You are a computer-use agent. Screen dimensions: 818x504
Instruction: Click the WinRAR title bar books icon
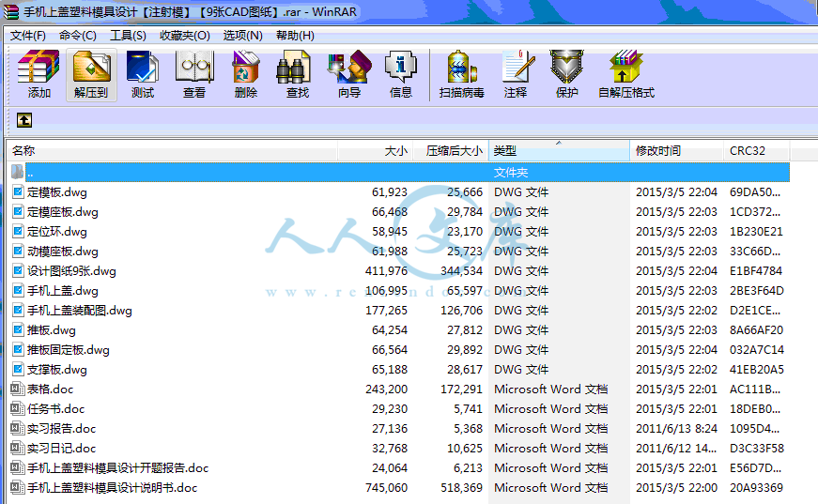pyautogui.click(x=11, y=11)
